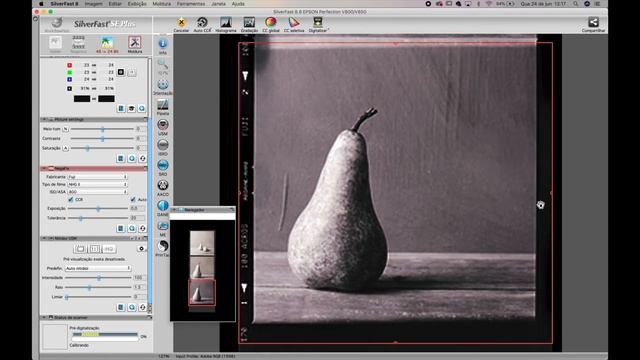
Task: Open the Info tool in vertical toolbar
Action: pos(162,46)
